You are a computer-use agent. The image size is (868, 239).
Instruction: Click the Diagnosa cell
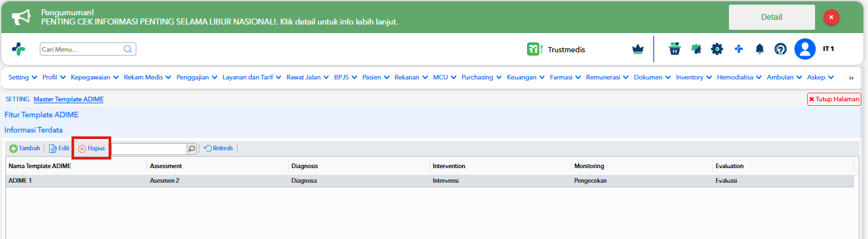[360, 180]
